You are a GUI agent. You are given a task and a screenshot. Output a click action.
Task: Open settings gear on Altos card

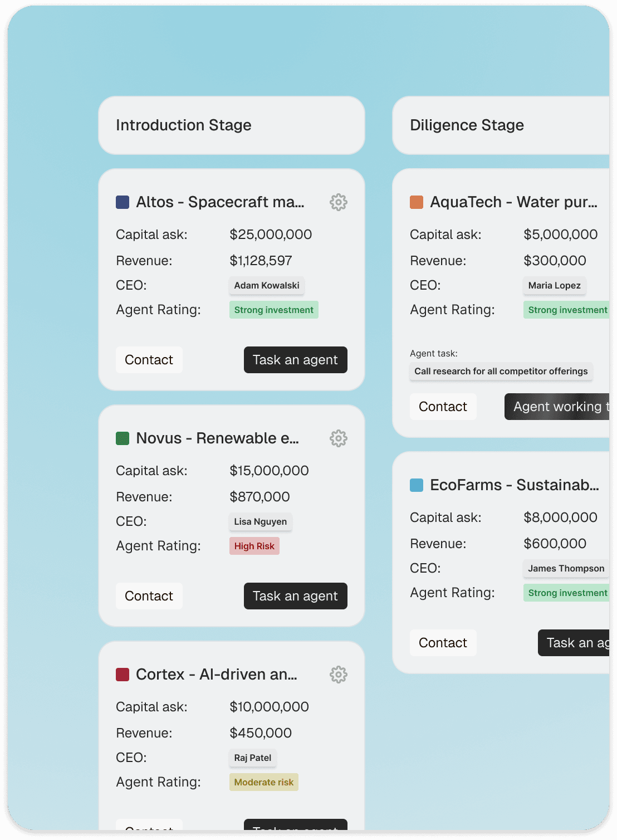(338, 202)
